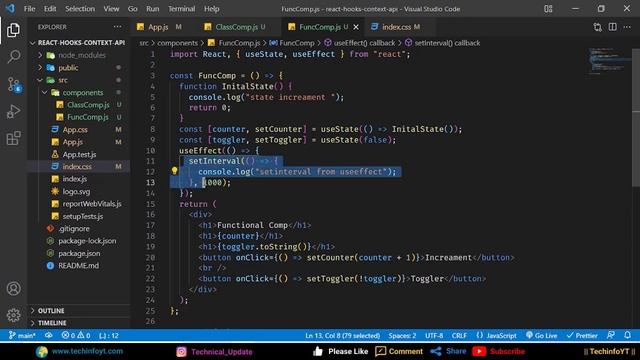Open the Accounts menu icon
640x360 pixels.
point(13,289)
